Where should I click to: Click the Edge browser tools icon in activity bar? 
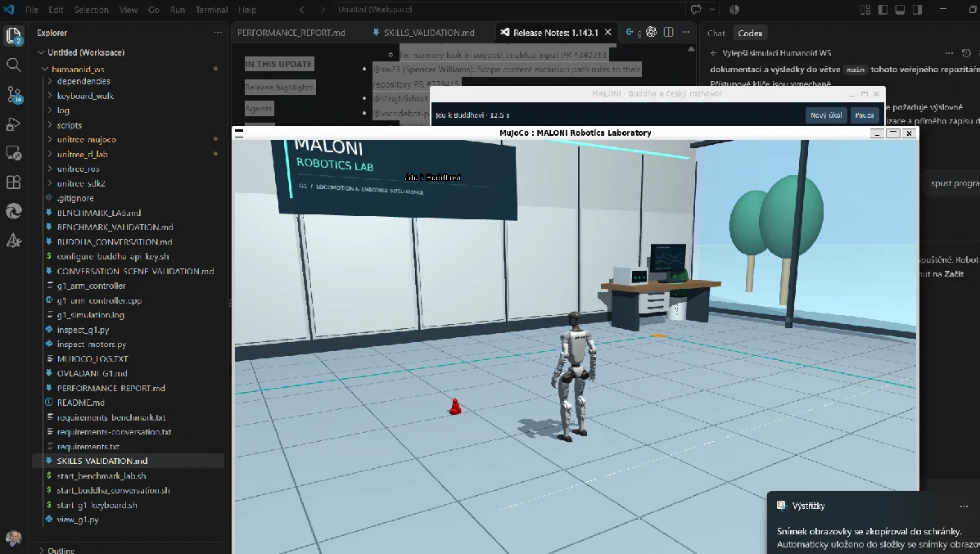click(13, 212)
